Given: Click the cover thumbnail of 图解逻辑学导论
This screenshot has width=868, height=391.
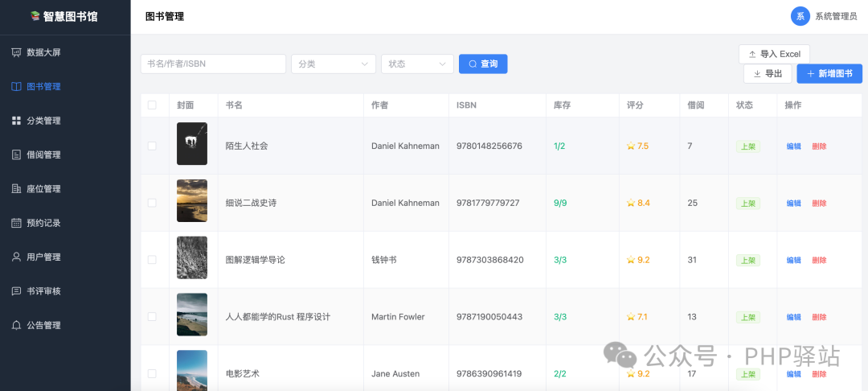Looking at the screenshot, I should pos(192,257).
